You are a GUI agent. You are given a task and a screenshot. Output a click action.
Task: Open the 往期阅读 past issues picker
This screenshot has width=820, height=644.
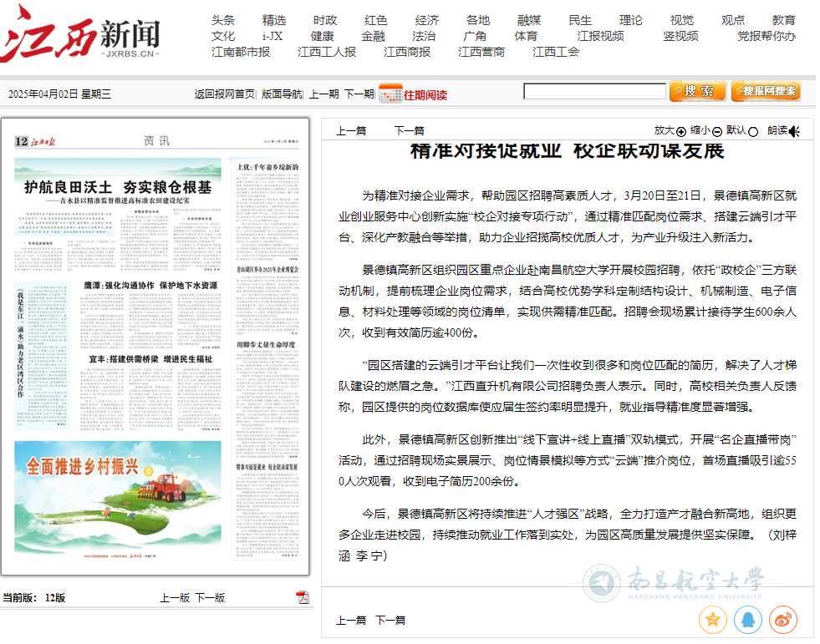tap(425, 95)
